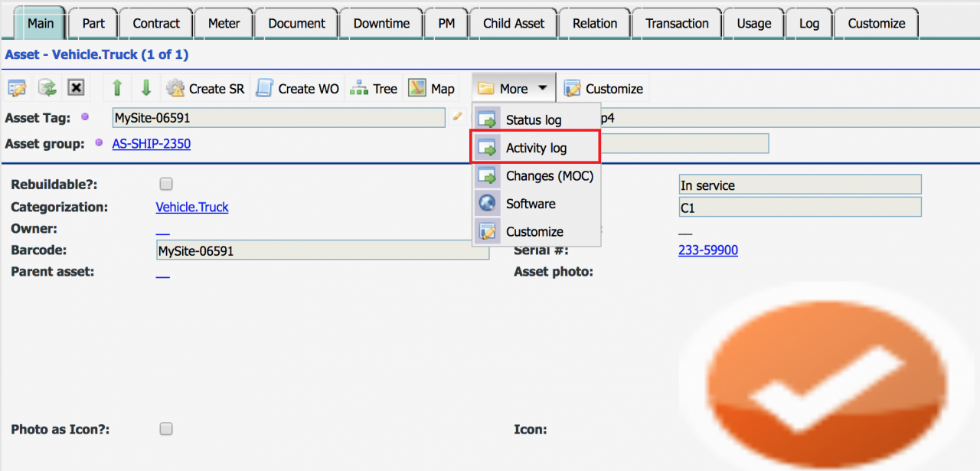Open the serial number 233-59900 link
Viewport: 980px width, 471px height.
click(708, 250)
